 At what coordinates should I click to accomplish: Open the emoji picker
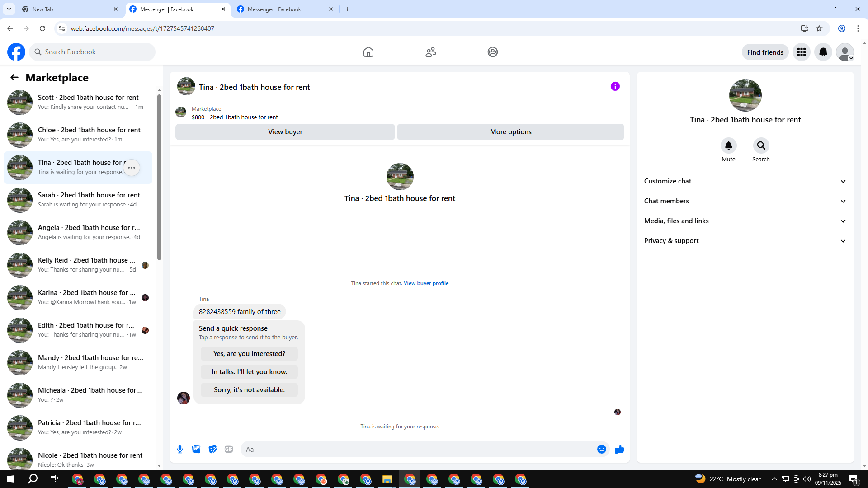[x=602, y=449]
